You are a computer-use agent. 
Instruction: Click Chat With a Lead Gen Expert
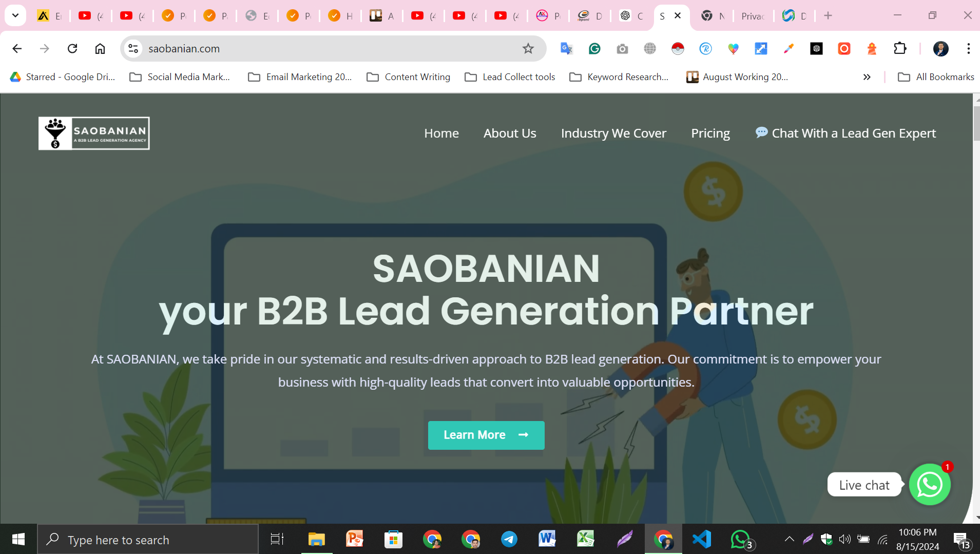(846, 133)
